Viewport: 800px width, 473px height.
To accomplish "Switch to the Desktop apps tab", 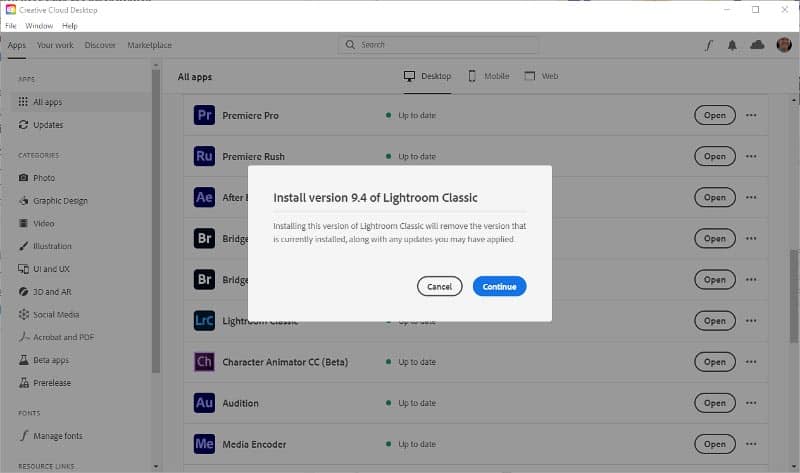I will pyautogui.click(x=428, y=76).
